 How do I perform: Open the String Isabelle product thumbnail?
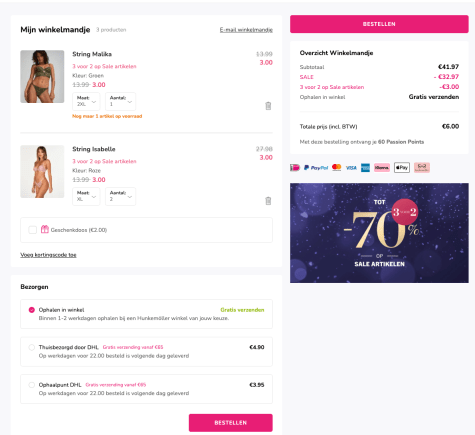(x=42, y=171)
